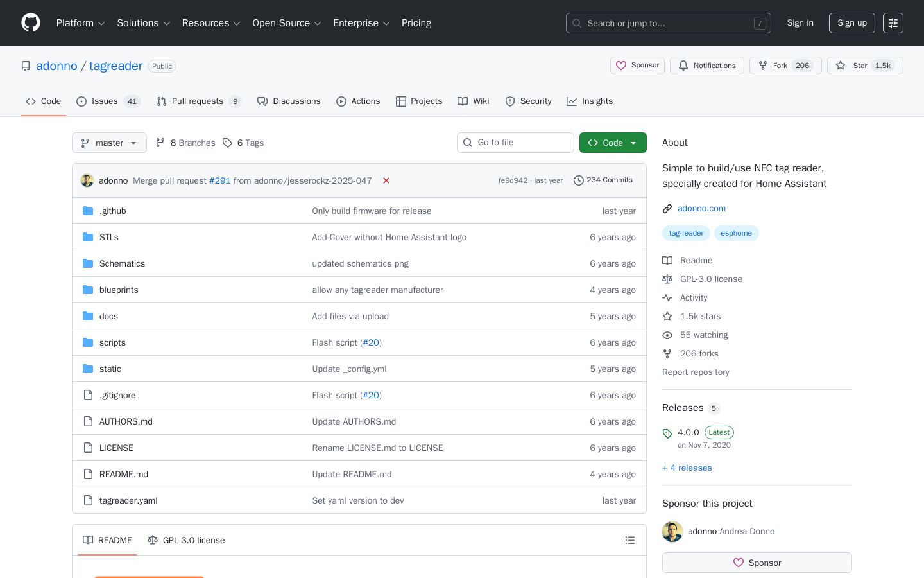Open the Actions tab
The height and width of the screenshot is (578, 924).
(358, 101)
